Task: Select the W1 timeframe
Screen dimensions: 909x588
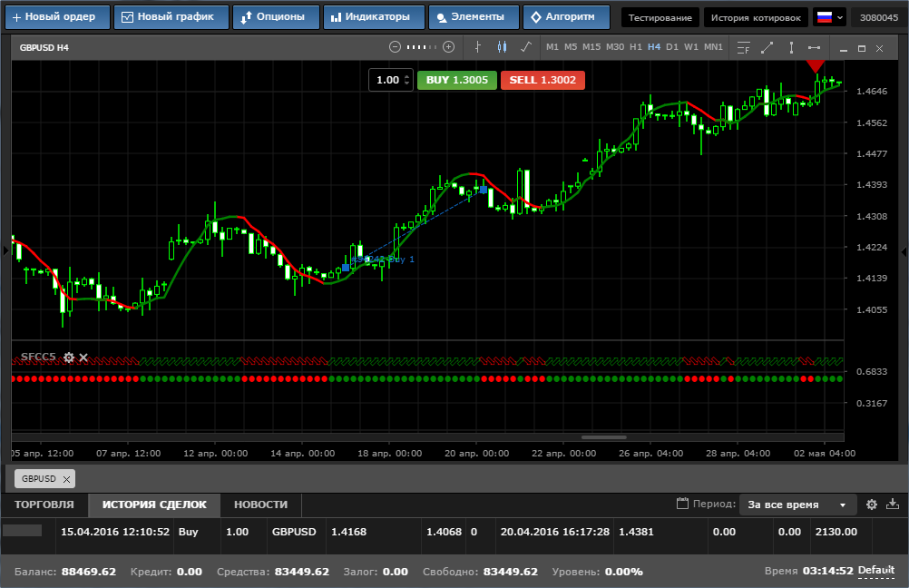Action: point(691,47)
